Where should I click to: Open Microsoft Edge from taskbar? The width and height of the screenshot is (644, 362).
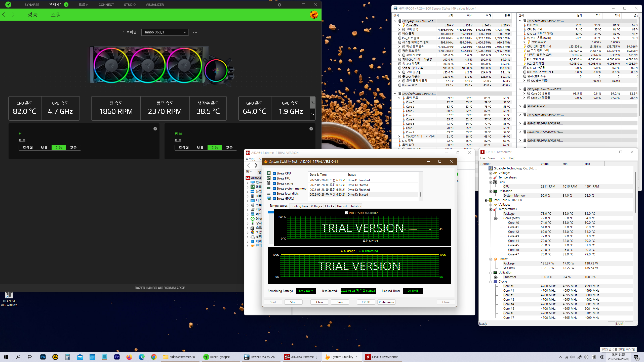point(142,357)
